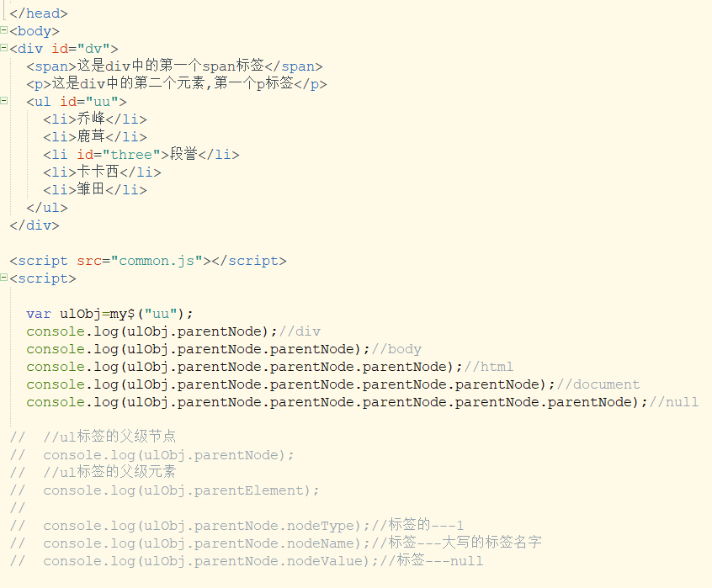Click the list item 乔峰
712x588 pixels.
coord(95,119)
